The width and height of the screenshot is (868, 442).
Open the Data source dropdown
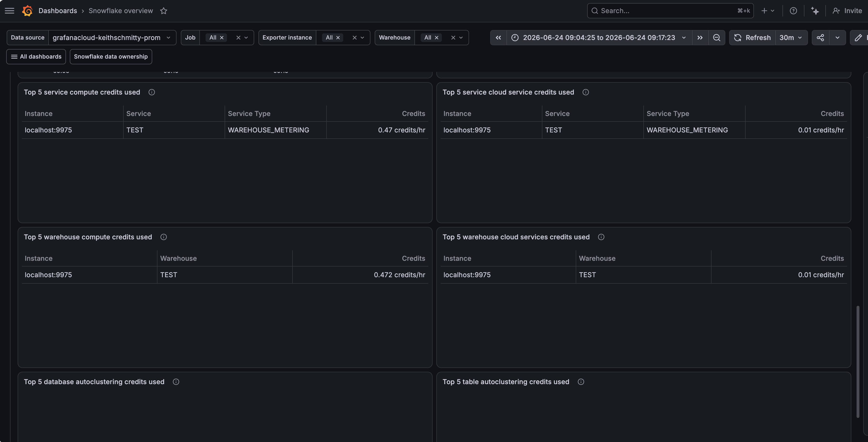112,37
